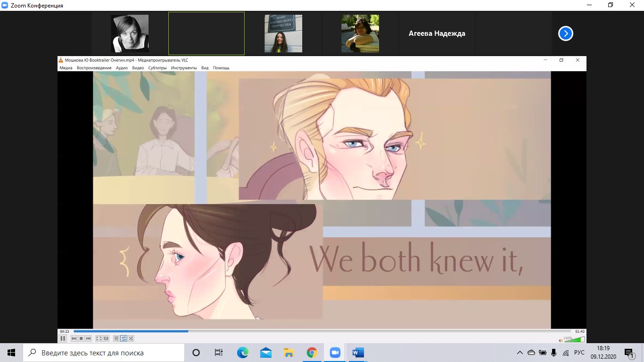
Task: Open OneDrive cloud tray icon
Action: coord(531,353)
